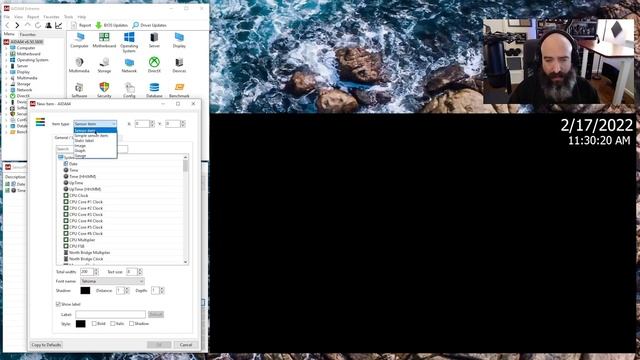Click the Cancel button
The image size is (640, 360).
click(x=186, y=345)
